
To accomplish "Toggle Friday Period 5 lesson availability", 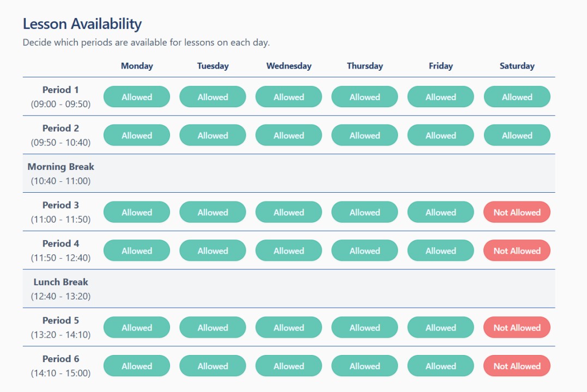I will click(440, 327).
